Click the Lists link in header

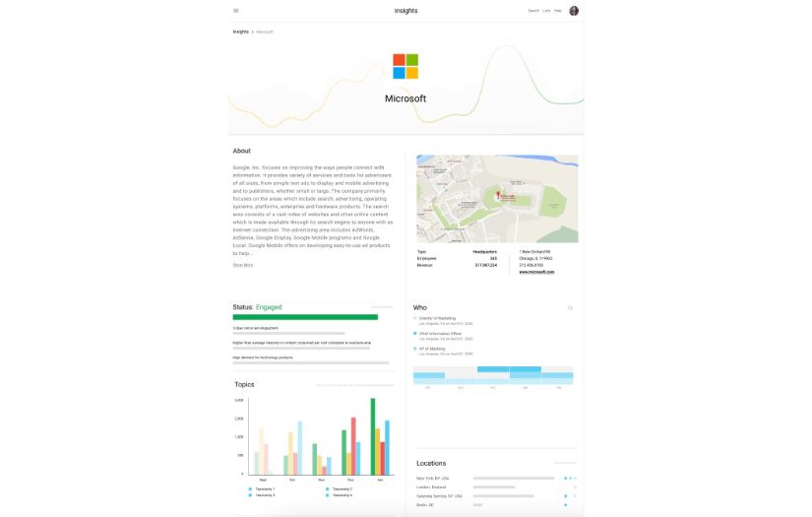pos(546,11)
